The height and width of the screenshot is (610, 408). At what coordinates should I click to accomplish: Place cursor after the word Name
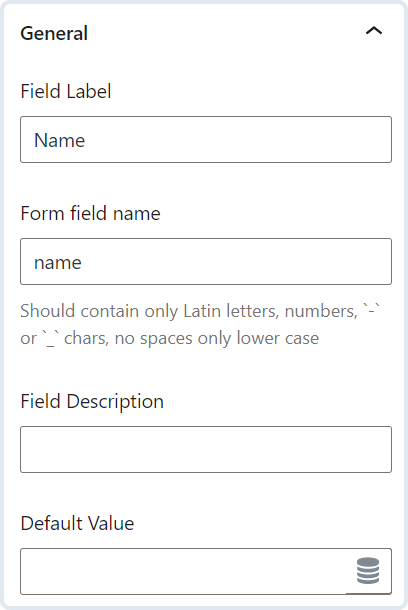coord(86,140)
